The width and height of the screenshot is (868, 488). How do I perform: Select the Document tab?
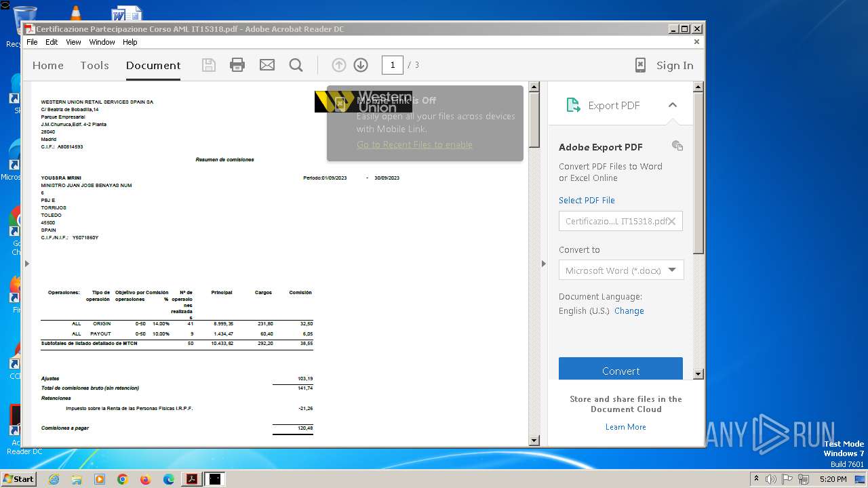(x=153, y=66)
